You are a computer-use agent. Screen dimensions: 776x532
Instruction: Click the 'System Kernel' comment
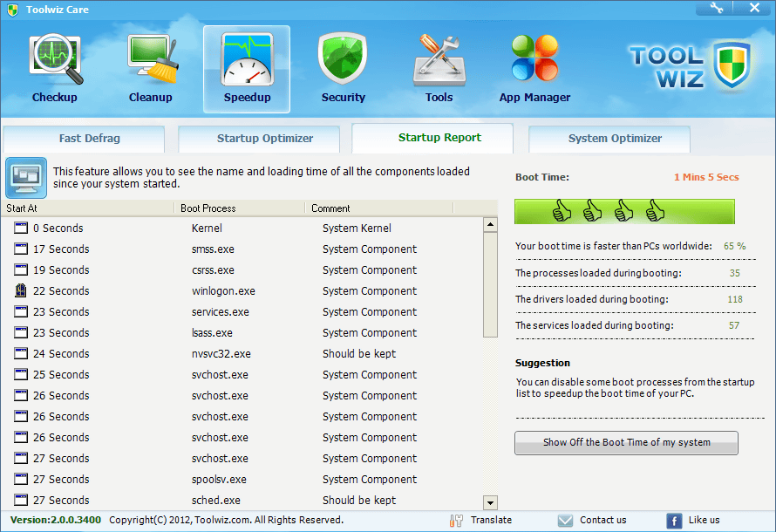tap(357, 228)
